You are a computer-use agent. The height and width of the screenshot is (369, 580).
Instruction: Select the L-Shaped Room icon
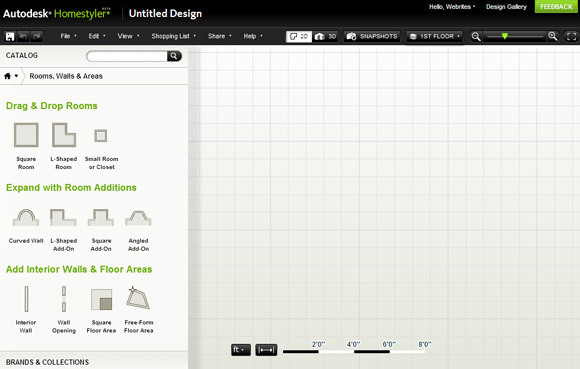point(64,135)
